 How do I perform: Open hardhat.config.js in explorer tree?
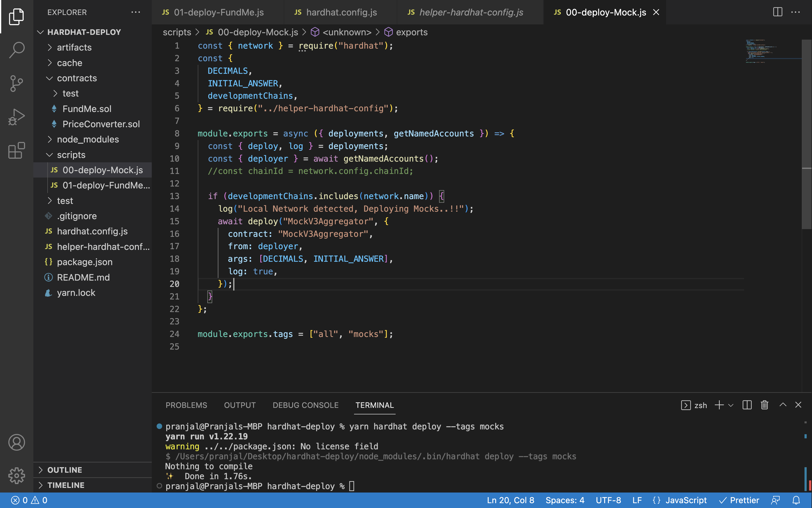(93, 231)
